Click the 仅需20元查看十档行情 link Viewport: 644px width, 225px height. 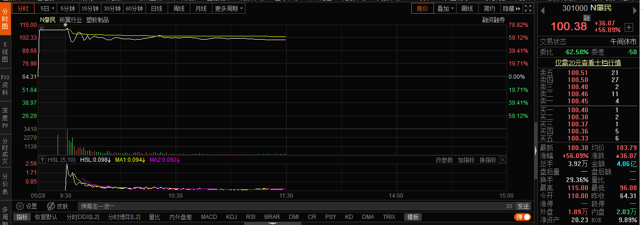coord(588,63)
